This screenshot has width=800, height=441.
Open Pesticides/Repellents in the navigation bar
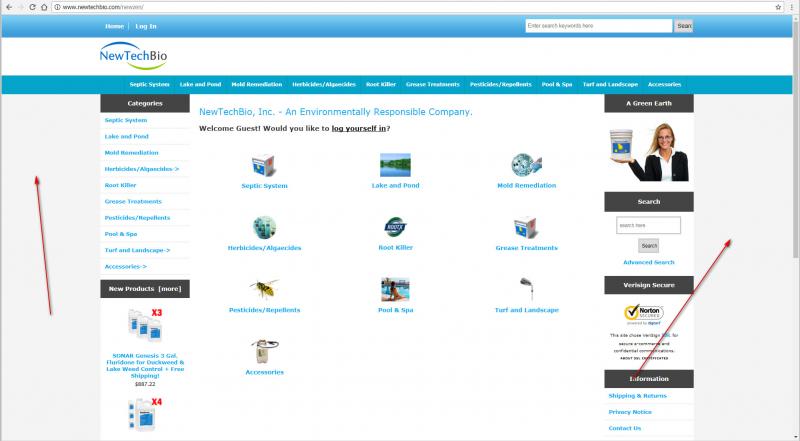pos(501,84)
